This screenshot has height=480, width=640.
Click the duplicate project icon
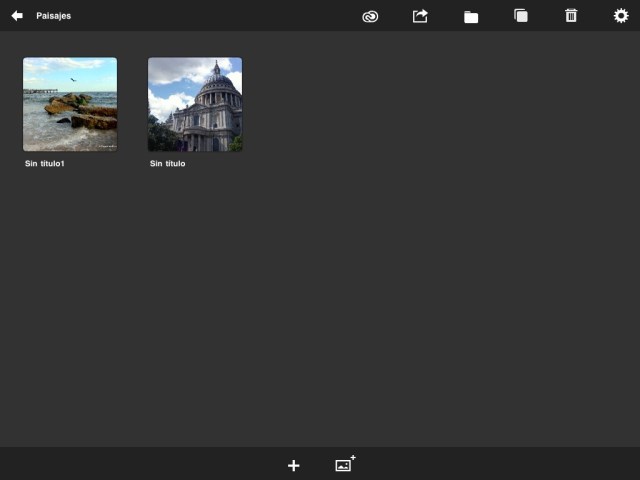pyautogui.click(x=521, y=16)
